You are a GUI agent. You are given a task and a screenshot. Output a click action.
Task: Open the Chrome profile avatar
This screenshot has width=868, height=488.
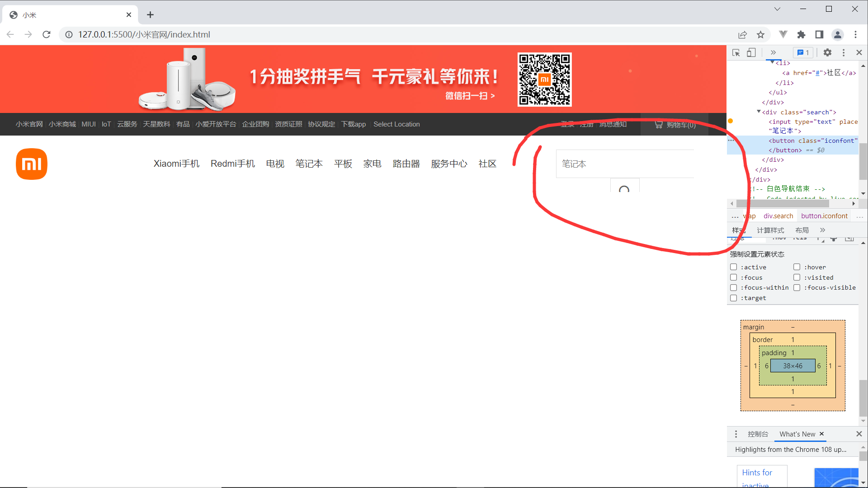coord(838,35)
